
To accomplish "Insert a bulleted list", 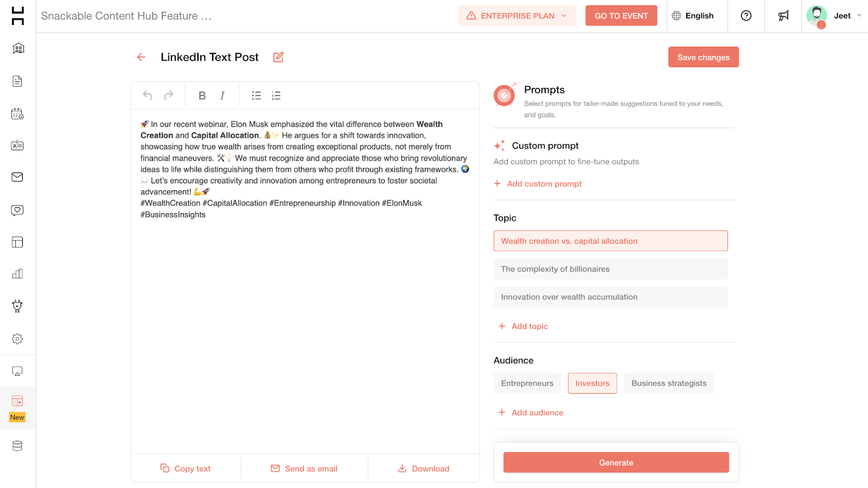I will click(256, 95).
